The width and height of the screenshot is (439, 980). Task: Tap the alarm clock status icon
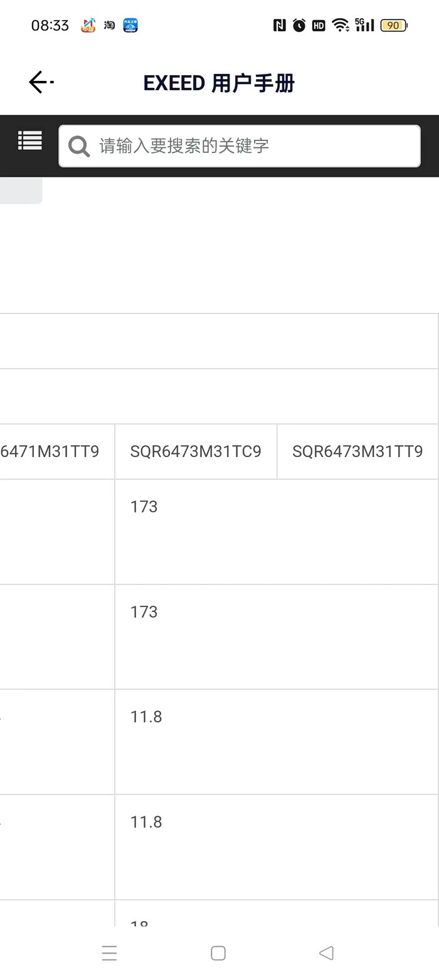click(x=299, y=25)
